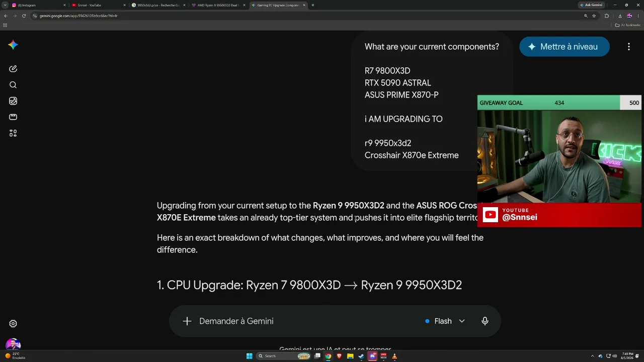This screenshot has height=362, width=644.
Task: Open Gemini settings gear icon
Action: click(13, 324)
